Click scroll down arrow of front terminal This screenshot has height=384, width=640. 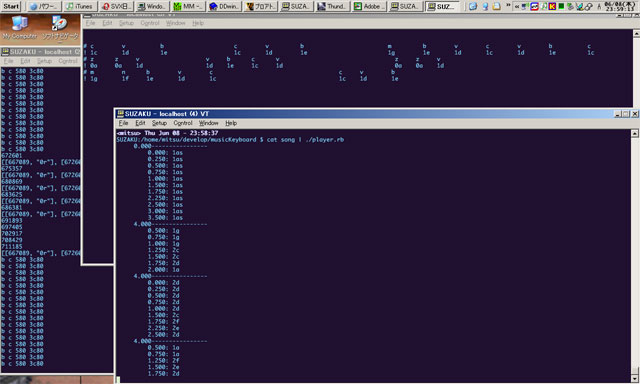tap(635, 379)
